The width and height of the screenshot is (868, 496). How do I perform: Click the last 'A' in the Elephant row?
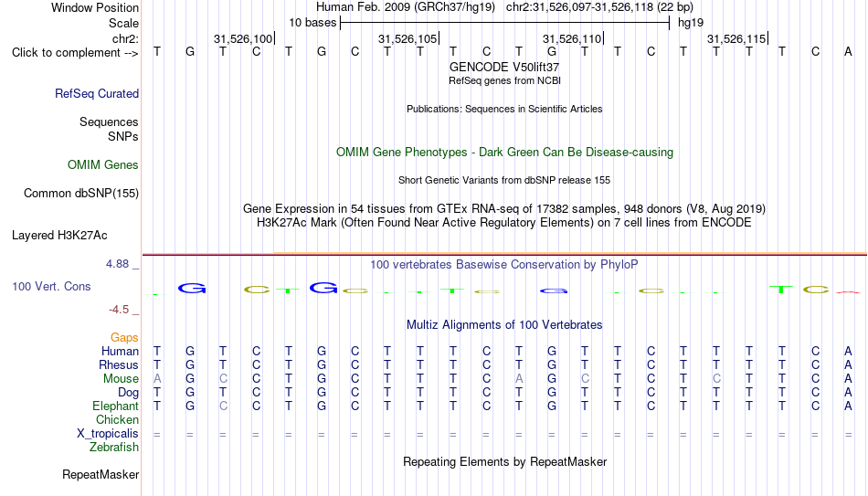coord(848,406)
